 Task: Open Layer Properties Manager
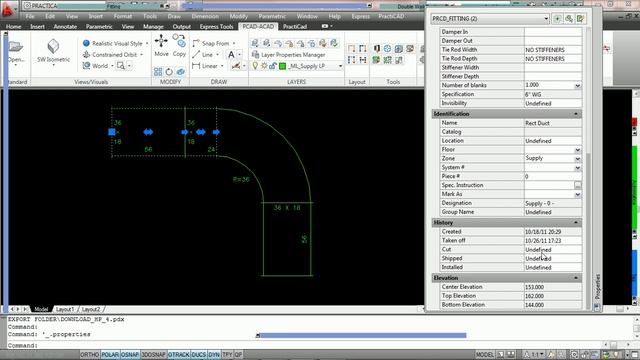tap(289, 55)
